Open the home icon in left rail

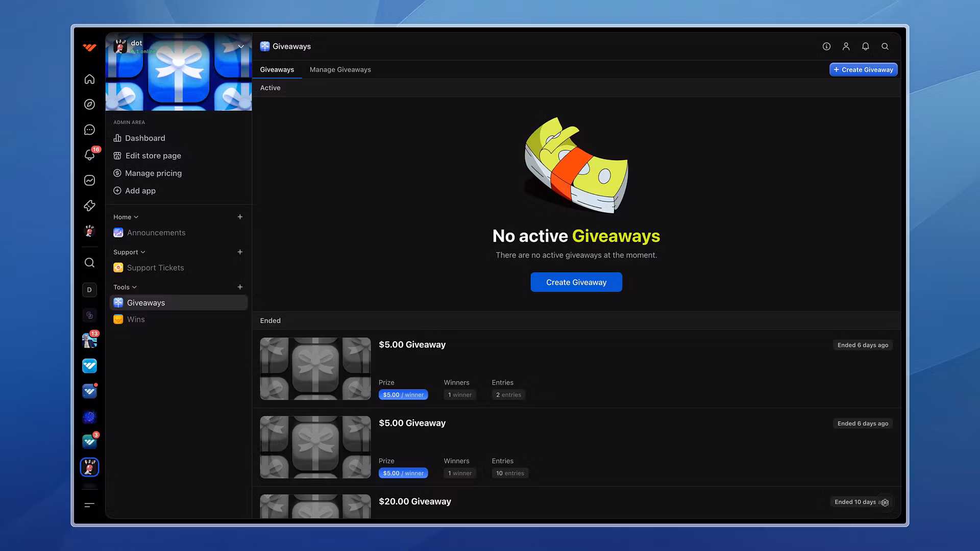pyautogui.click(x=89, y=79)
